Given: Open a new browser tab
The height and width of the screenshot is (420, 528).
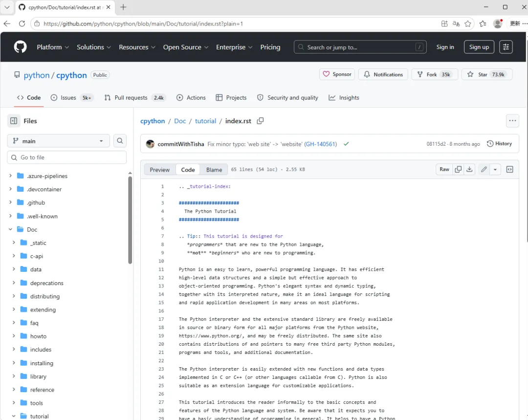Looking at the screenshot, I should (123, 7).
